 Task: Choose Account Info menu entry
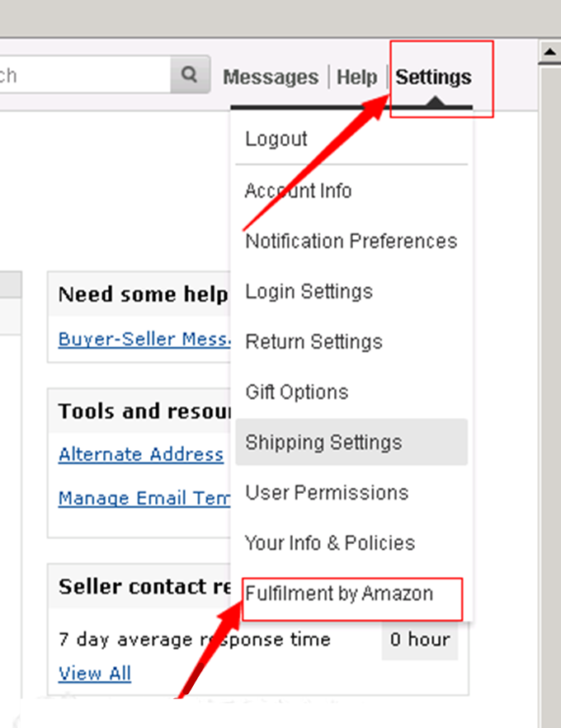point(298,190)
